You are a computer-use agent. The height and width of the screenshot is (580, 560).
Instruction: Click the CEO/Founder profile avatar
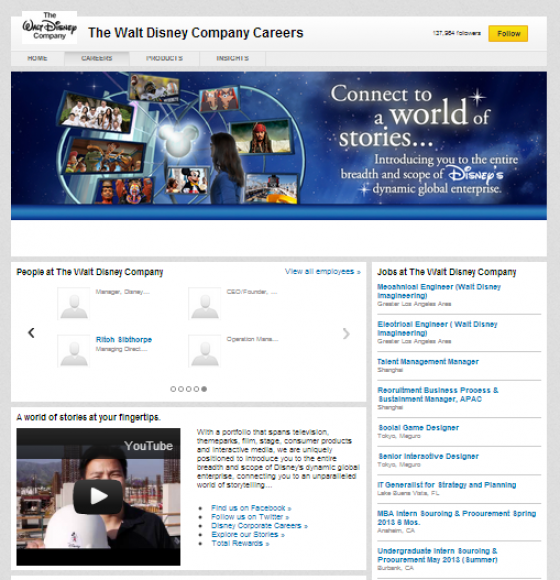(205, 303)
